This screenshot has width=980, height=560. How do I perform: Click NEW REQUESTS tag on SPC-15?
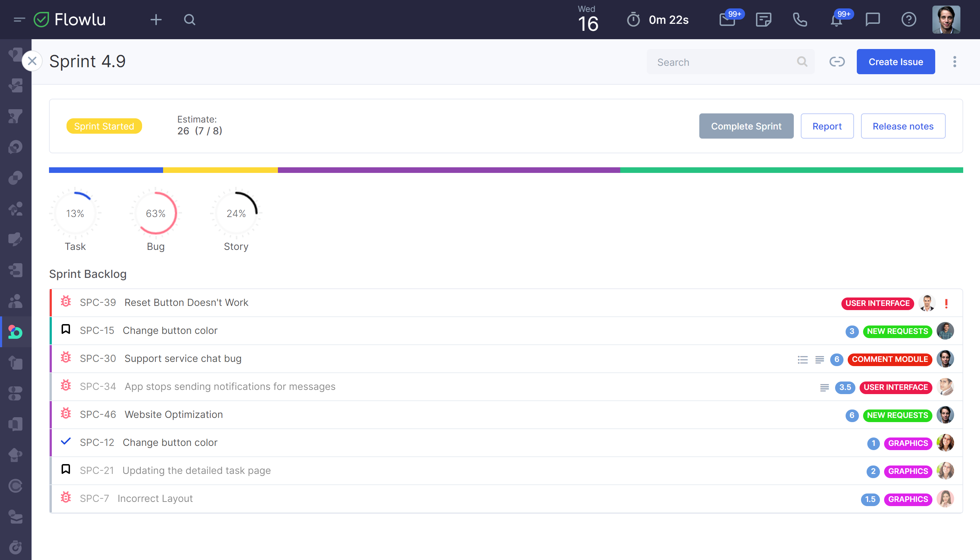coord(897,331)
